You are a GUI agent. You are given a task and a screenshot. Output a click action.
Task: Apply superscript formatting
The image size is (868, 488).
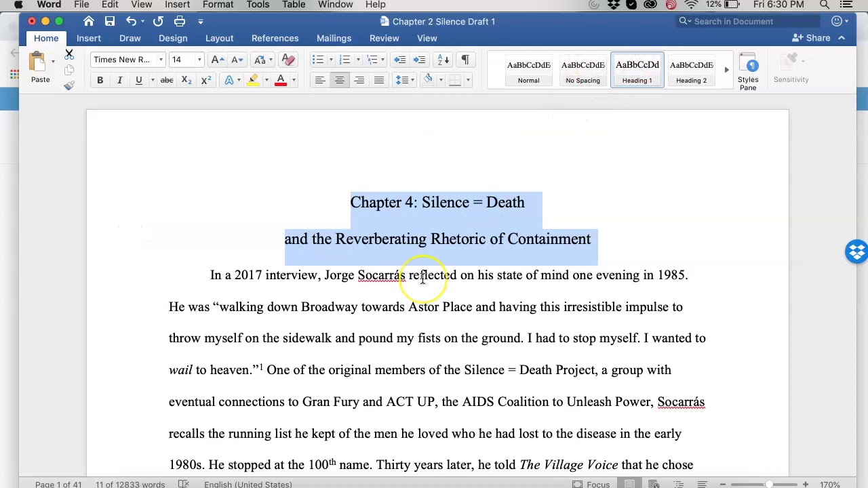(206, 80)
